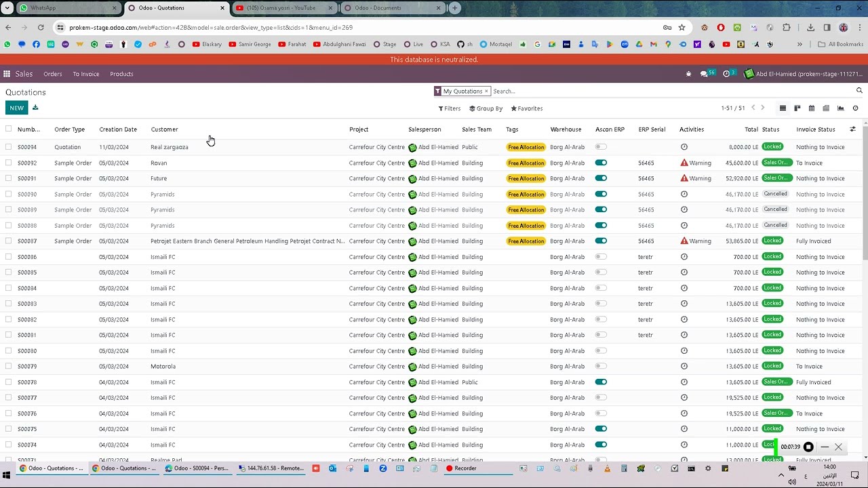Click customer 'Real zargaoza'
This screenshot has width=868, height=488.
click(170, 147)
